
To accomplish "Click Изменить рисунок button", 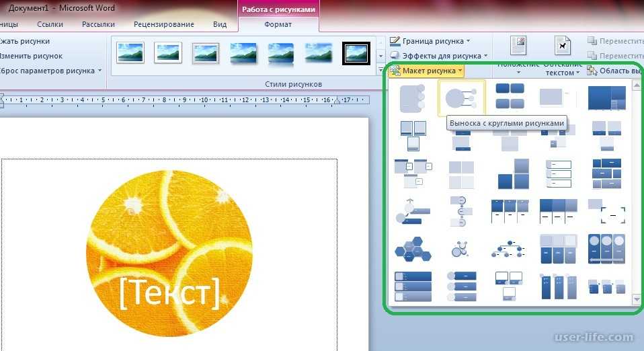I will coord(31,56).
